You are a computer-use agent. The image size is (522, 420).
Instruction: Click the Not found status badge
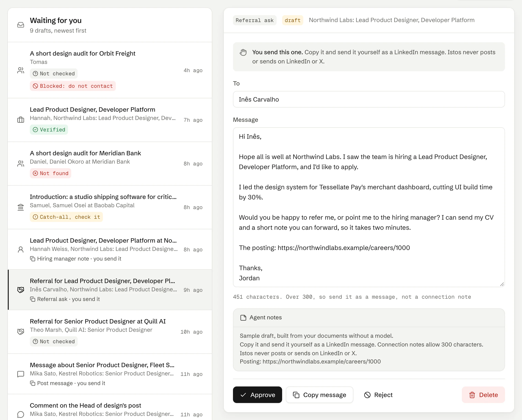click(50, 173)
